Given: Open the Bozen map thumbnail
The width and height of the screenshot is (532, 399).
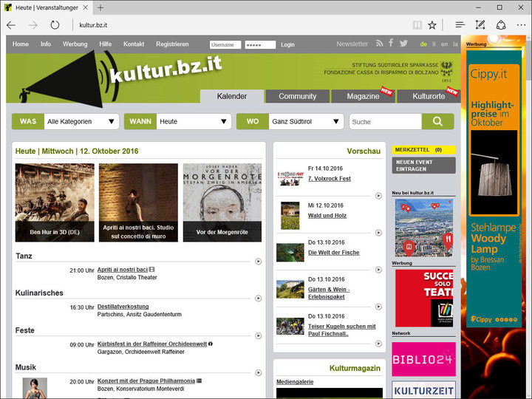Looking at the screenshot, I should click(x=424, y=228).
